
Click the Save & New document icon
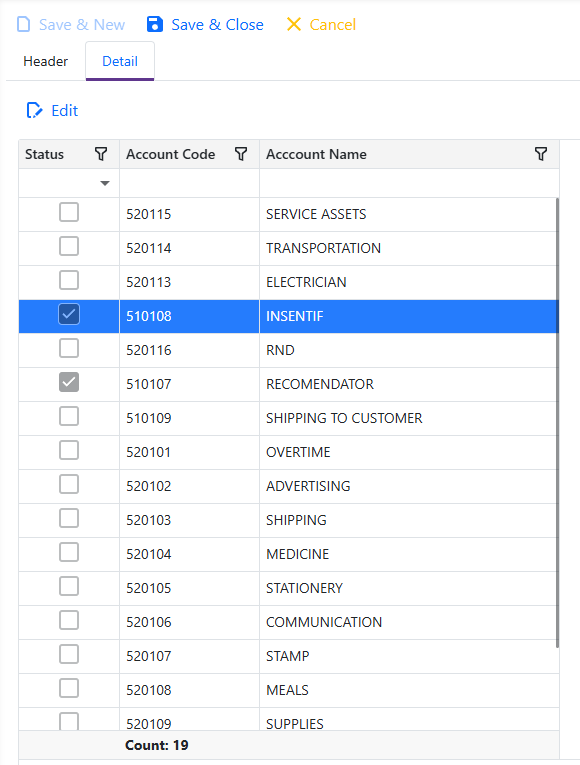point(23,24)
